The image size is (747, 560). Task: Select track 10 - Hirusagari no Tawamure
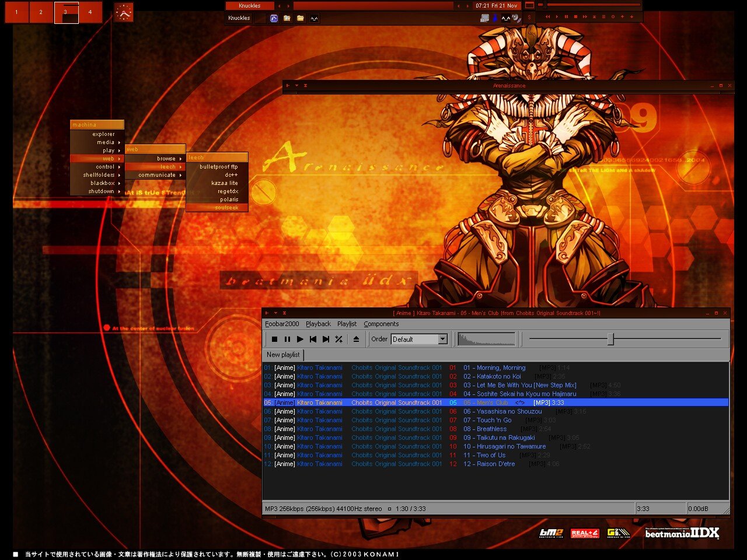pos(495,446)
